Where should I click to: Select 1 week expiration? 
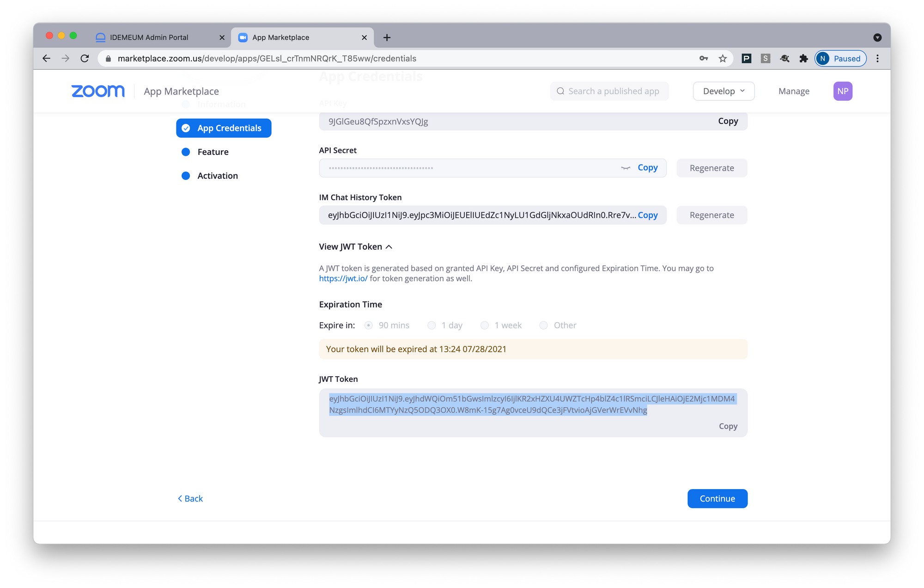(x=485, y=325)
